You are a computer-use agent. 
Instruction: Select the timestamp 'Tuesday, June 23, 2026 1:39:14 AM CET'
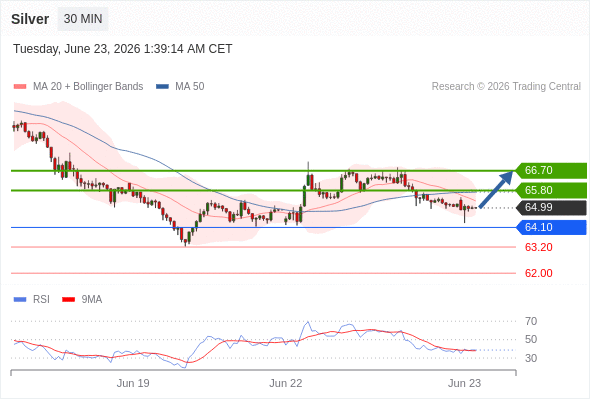point(123,49)
